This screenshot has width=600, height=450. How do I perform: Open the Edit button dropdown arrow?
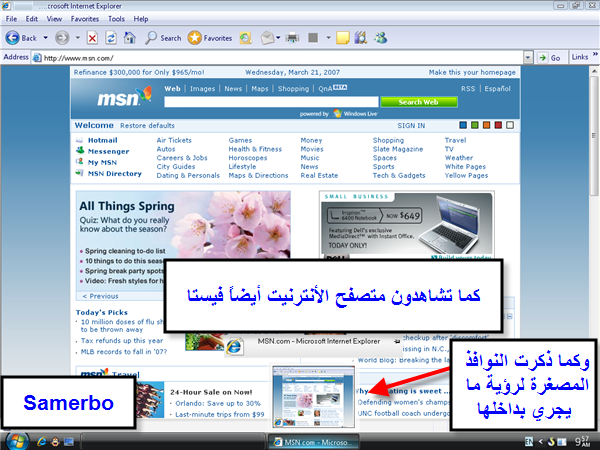328,38
